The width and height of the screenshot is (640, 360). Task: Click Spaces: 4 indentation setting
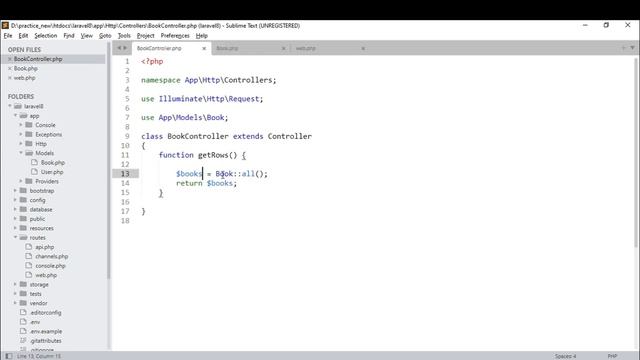pyautogui.click(x=565, y=356)
